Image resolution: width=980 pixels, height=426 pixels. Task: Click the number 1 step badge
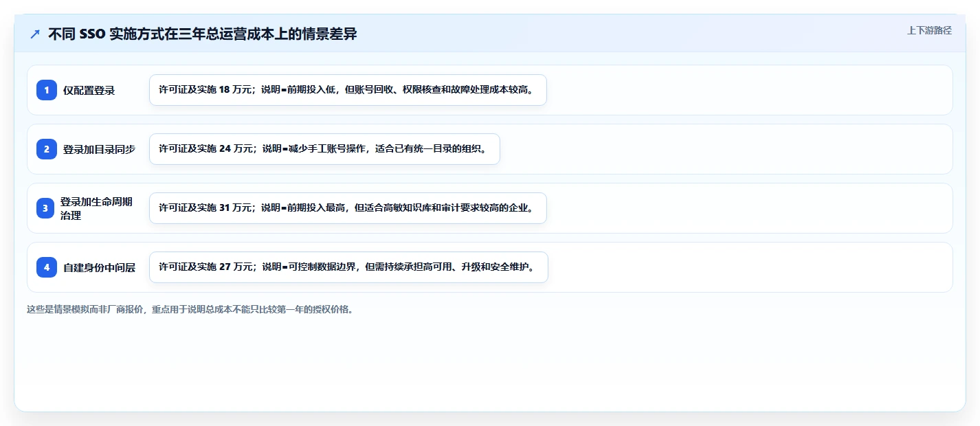tap(47, 90)
